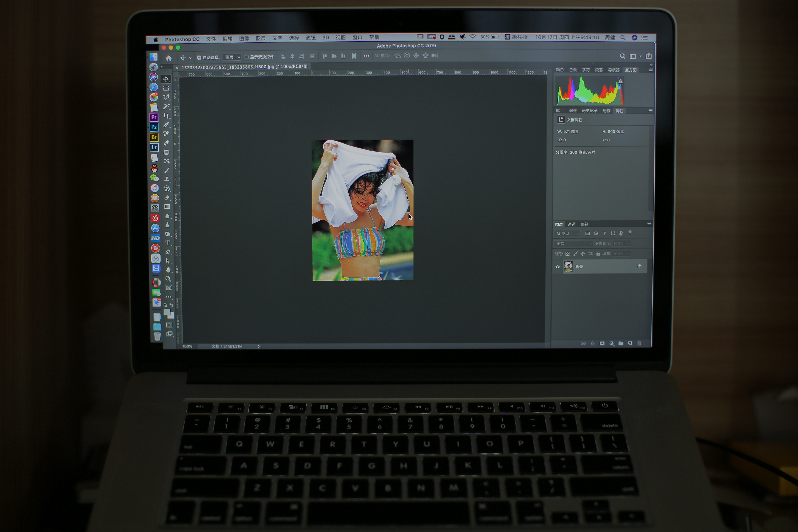Image resolution: width=798 pixels, height=532 pixels.
Task: Click the Home icon in options bar
Action: pos(169,58)
